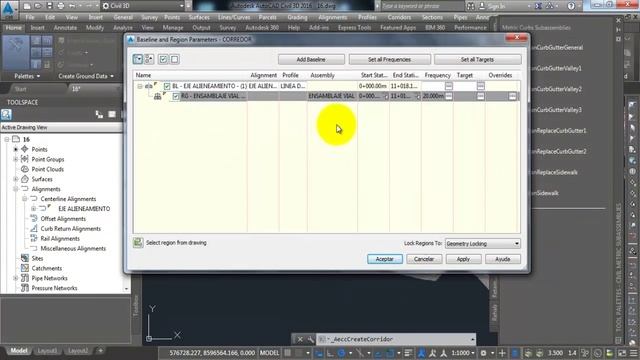The image size is (640, 360).
Task: Select Point Clouds in the Toolspace tree
Action: pos(47,169)
